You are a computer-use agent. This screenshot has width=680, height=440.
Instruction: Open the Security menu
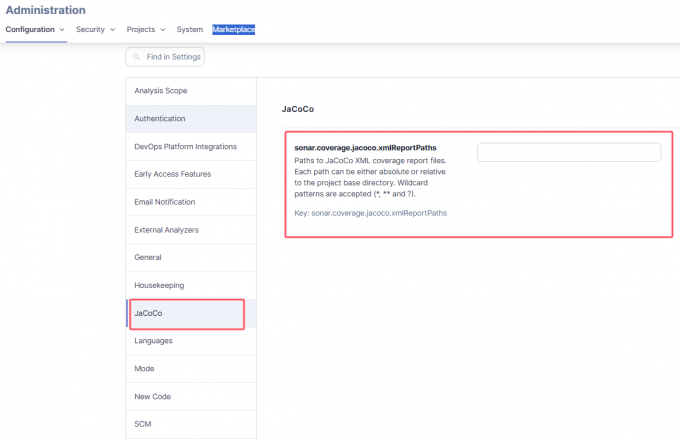click(90, 29)
